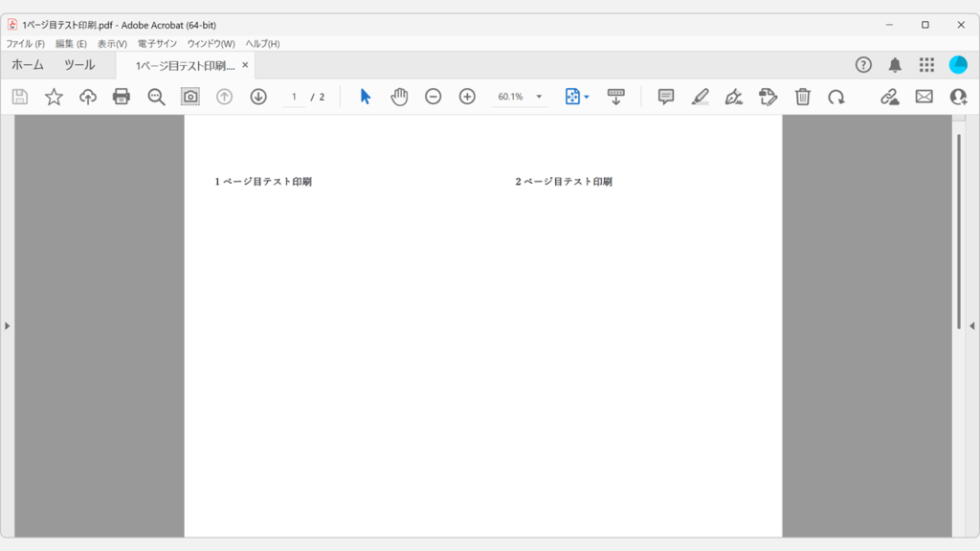Maximize the Acrobat window

[x=925, y=25]
